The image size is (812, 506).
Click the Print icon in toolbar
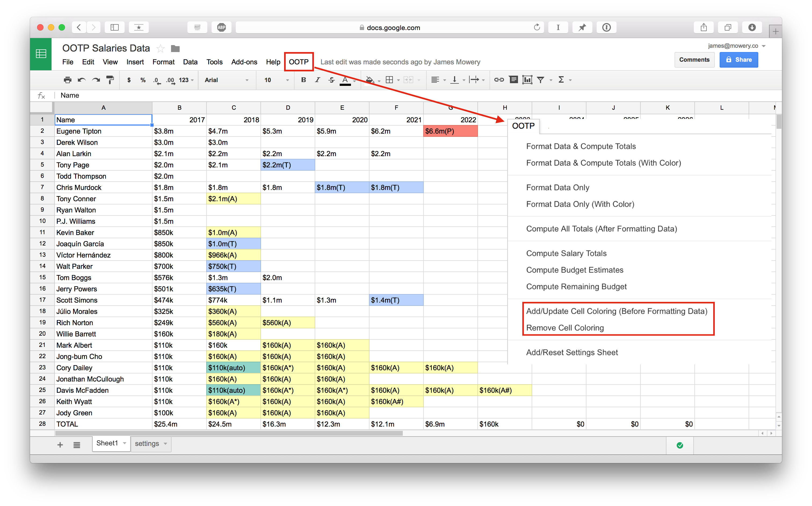click(x=68, y=80)
